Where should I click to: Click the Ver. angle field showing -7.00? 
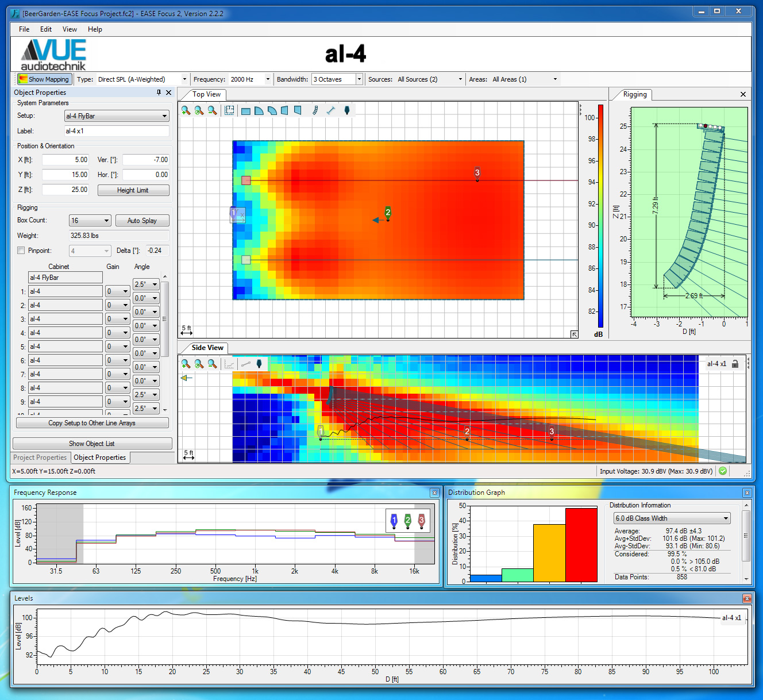pos(146,160)
